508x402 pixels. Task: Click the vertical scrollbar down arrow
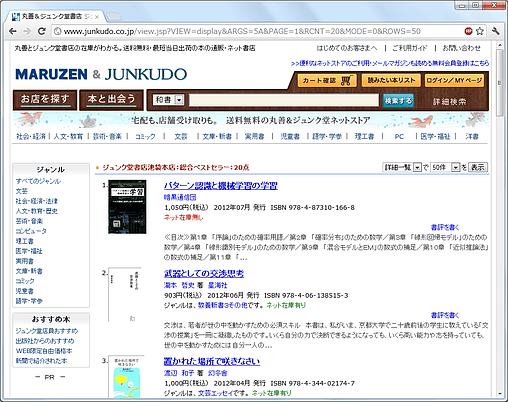pyautogui.click(x=500, y=394)
